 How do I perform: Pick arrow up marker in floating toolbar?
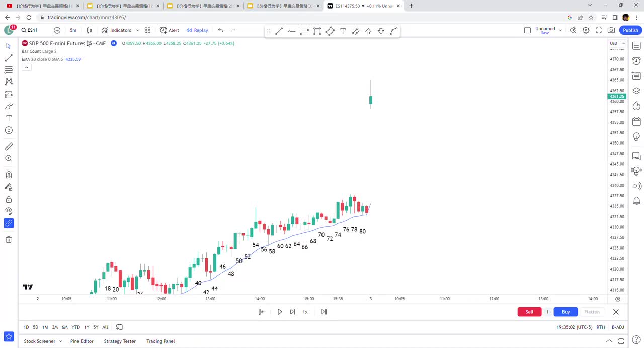(x=368, y=31)
